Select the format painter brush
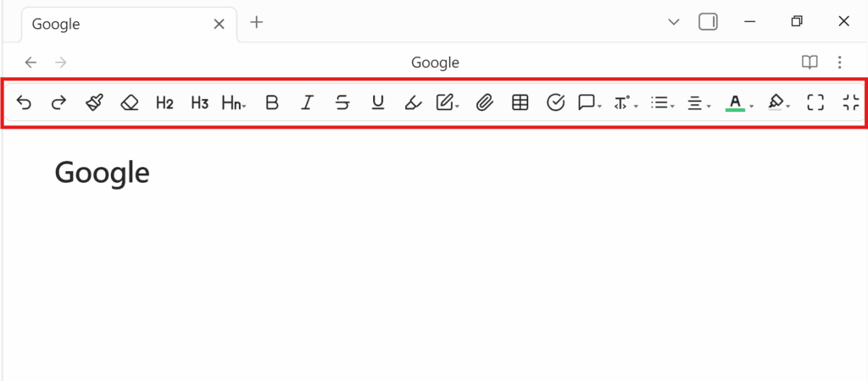Image resolution: width=868 pixels, height=381 pixels. pyautogui.click(x=94, y=103)
